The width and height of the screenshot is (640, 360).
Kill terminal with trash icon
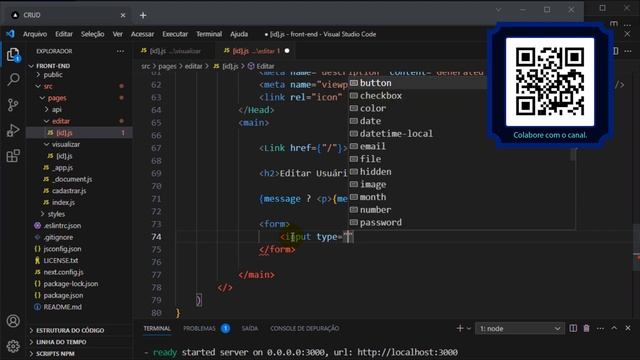tap(587, 328)
